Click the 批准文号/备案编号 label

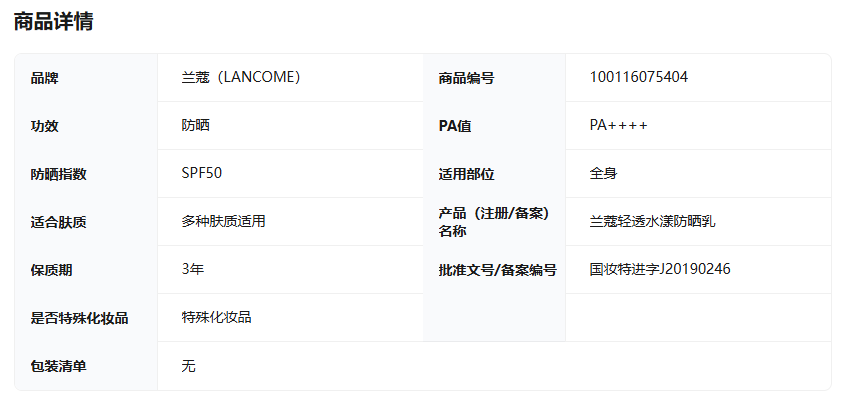tap(497, 270)
